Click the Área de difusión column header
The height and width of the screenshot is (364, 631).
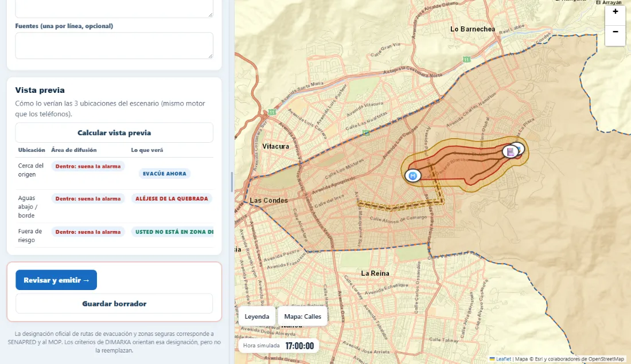click(73, 150)
